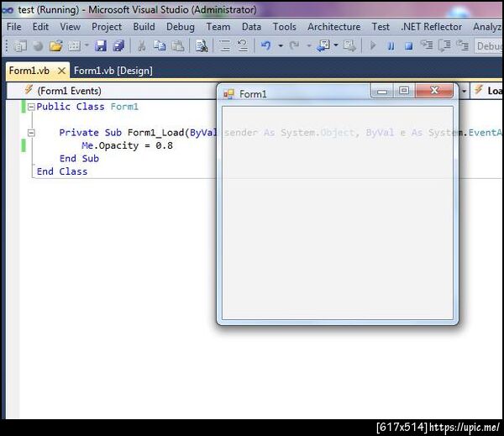Open the Tools menu
This screenshot has width=504, height=436.
[x=285, y=27]
